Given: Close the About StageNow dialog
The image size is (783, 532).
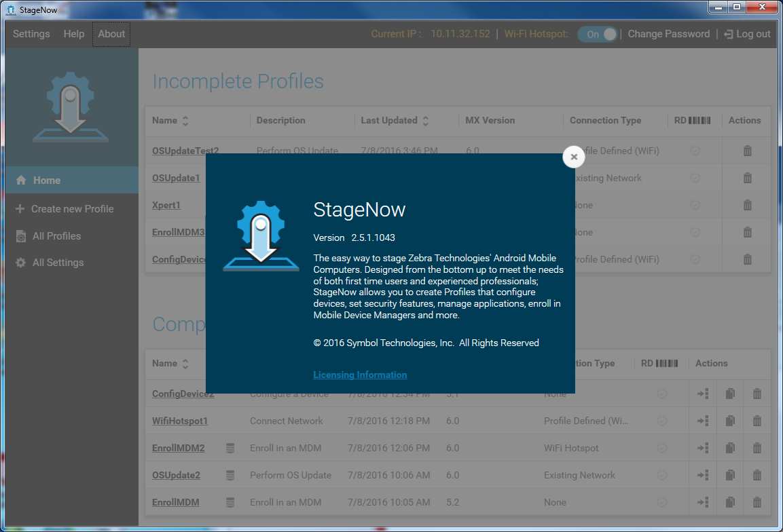Looking at the screenshot, I should point(574,157).
